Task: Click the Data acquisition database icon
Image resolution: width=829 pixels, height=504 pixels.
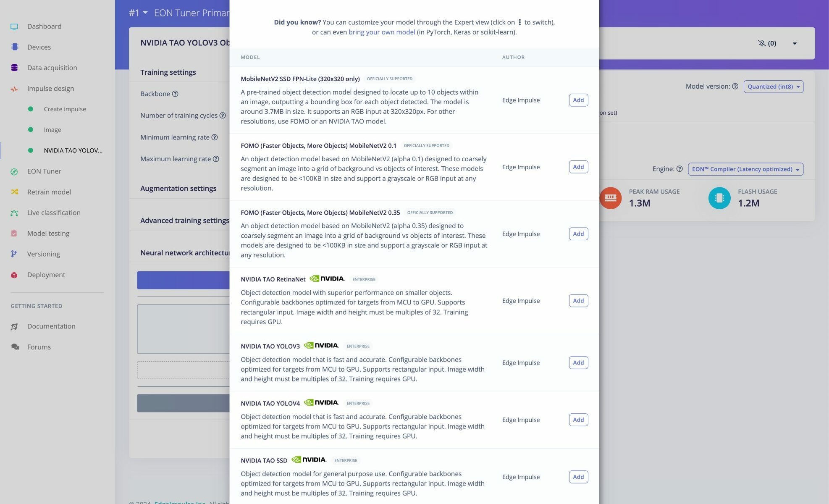Action: (14, 68)
